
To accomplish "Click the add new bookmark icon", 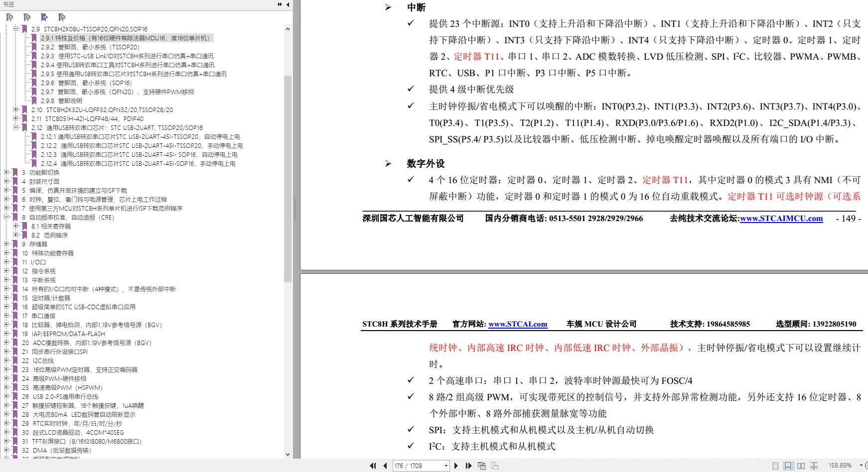I will tap(27, 17).
